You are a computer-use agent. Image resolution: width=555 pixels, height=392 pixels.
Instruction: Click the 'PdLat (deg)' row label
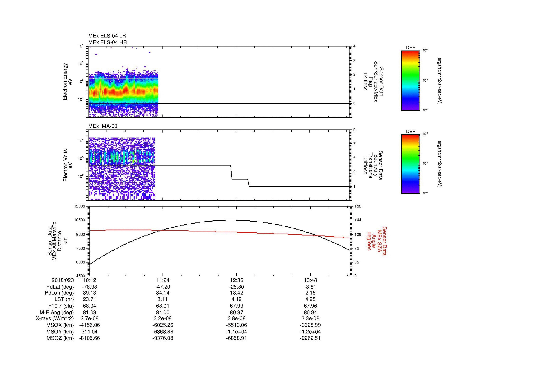pos(60,287)
